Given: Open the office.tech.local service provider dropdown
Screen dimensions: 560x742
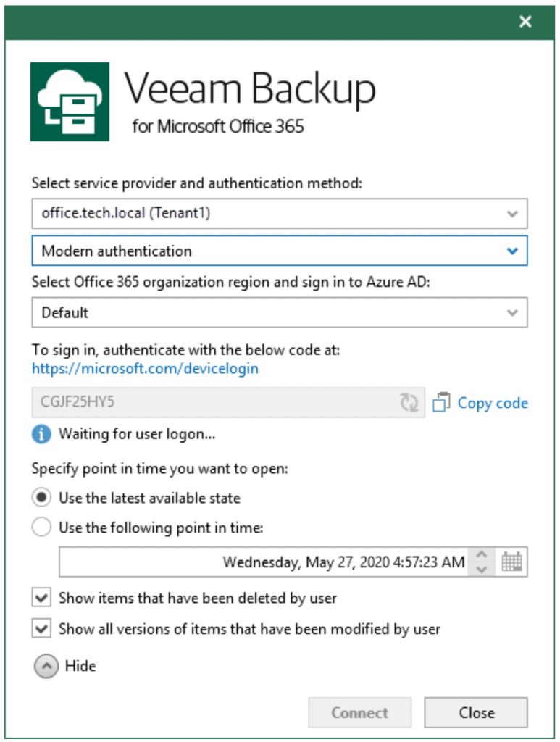Looking at the screenshot, I should click(x=280, y=214).
